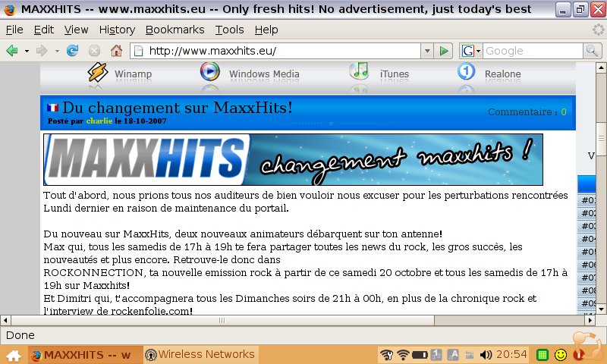Viewport: 607px width, 364px height.
Task: Click the 20:54 clock
Action: tap(511, 354)
